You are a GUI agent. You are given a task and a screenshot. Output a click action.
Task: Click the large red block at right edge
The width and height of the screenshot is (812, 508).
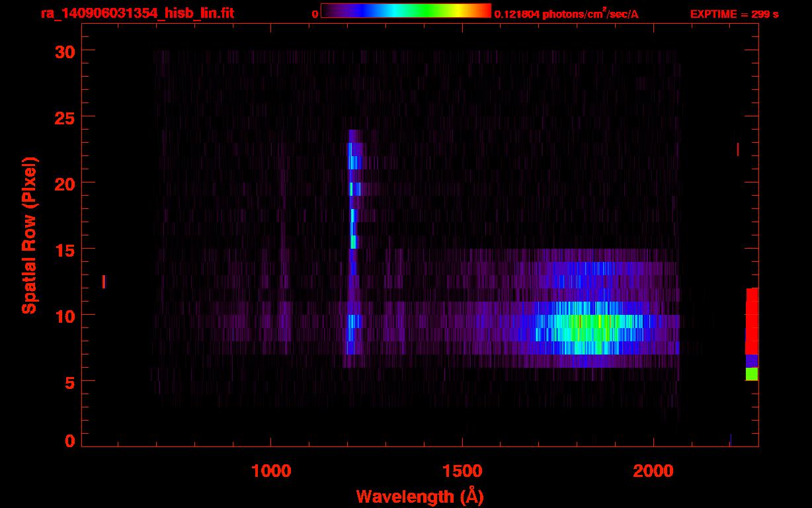(752, 321)
